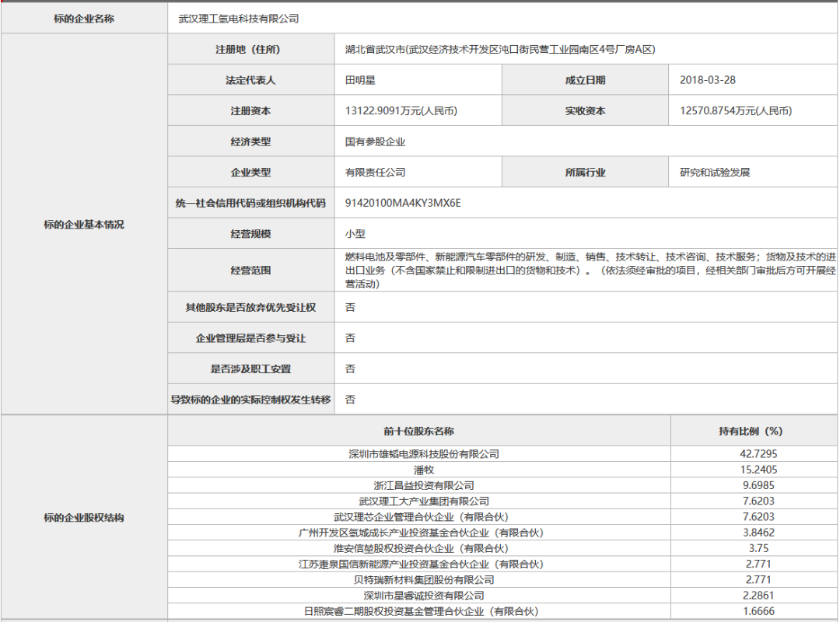The image size is (840, 622).
Task: Click the 导致标的企业的实际控制权发生转移 label
Action: [x=250, y=400]
